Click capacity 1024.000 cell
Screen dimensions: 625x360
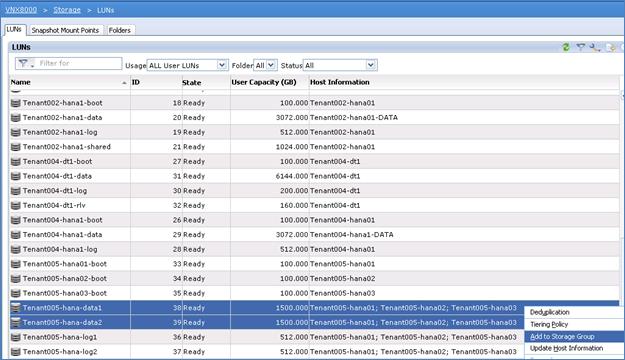tap(292, 147)
